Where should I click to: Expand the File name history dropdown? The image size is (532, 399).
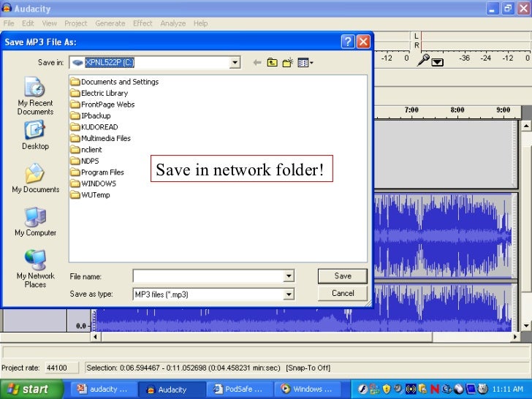click(x=289, y=276)
